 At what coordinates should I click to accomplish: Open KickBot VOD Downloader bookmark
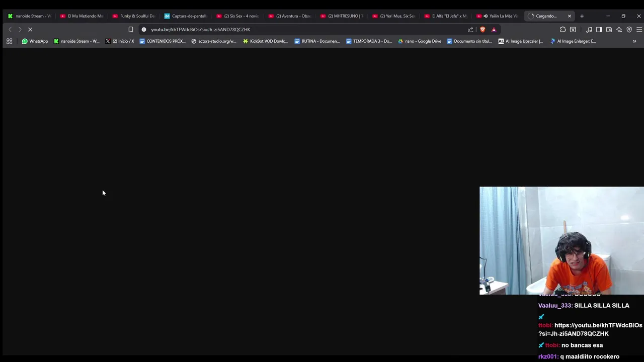[x=266, y=41]
